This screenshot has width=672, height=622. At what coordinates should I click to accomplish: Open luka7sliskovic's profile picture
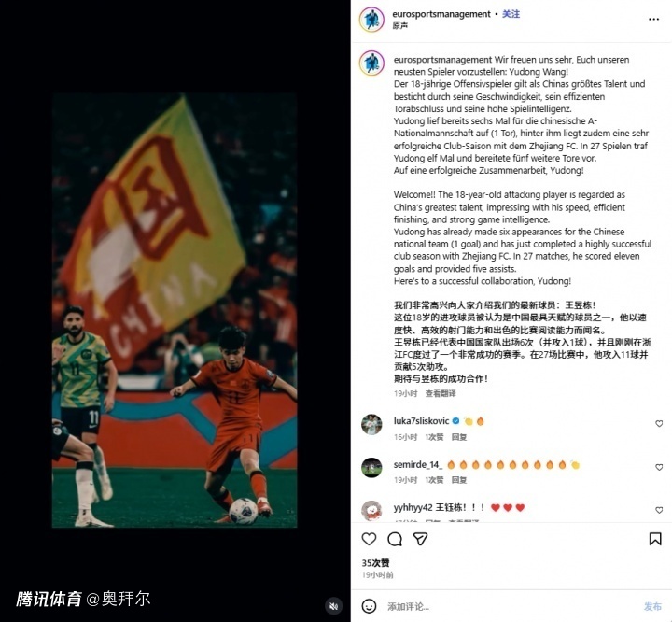pos(371,425)
